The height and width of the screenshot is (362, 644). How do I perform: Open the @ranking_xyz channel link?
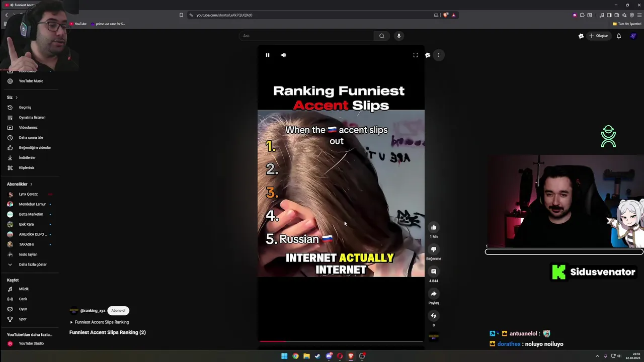click(93, 311)
